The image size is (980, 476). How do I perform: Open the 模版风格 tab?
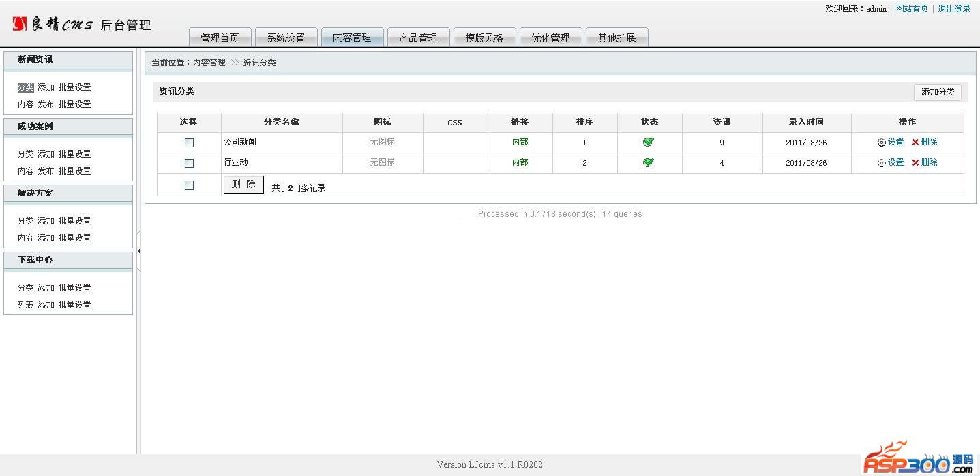(484, 38)
